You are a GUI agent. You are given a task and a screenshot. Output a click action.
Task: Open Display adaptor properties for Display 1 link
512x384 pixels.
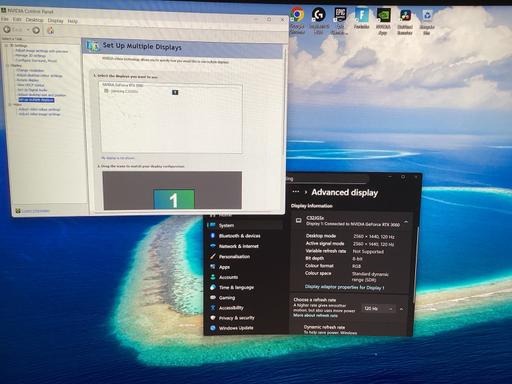[344, 287]
